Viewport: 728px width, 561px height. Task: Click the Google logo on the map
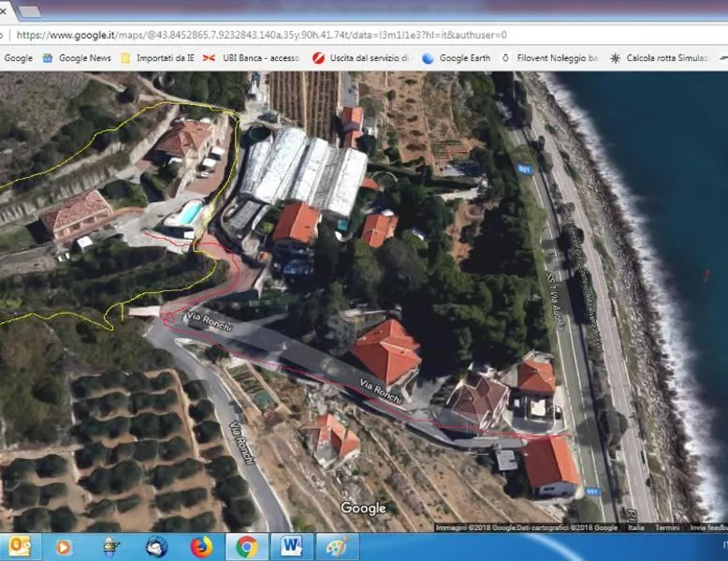click(x=363, y=509)
